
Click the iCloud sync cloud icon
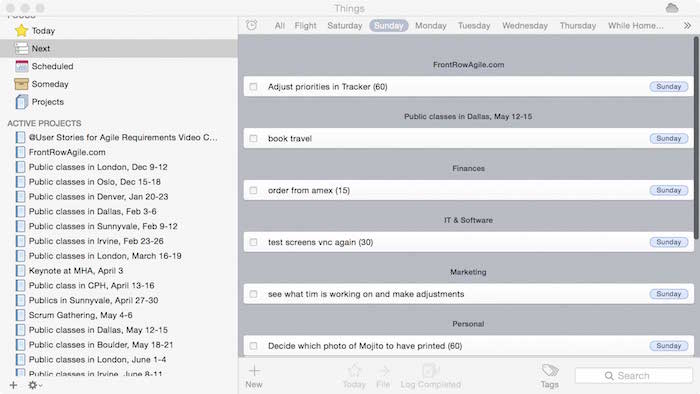[672, 8]
